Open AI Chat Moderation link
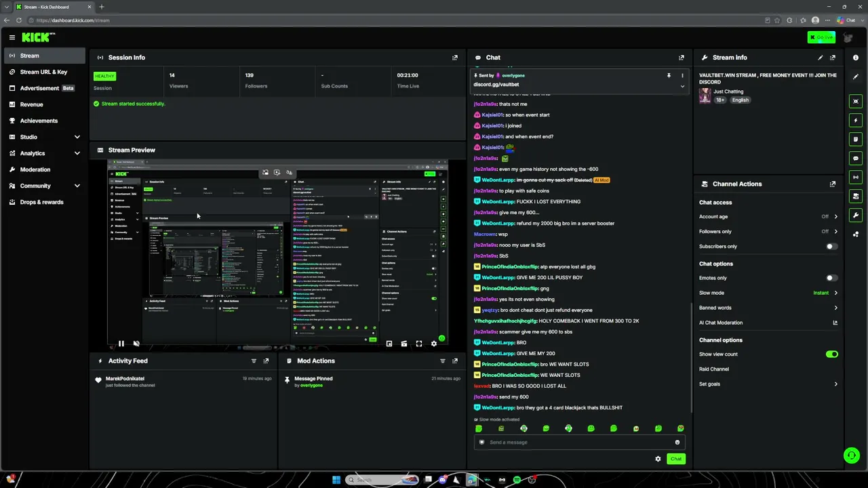Image resolution: width=868 pixels, height=488 pixels. pos(768,323)
